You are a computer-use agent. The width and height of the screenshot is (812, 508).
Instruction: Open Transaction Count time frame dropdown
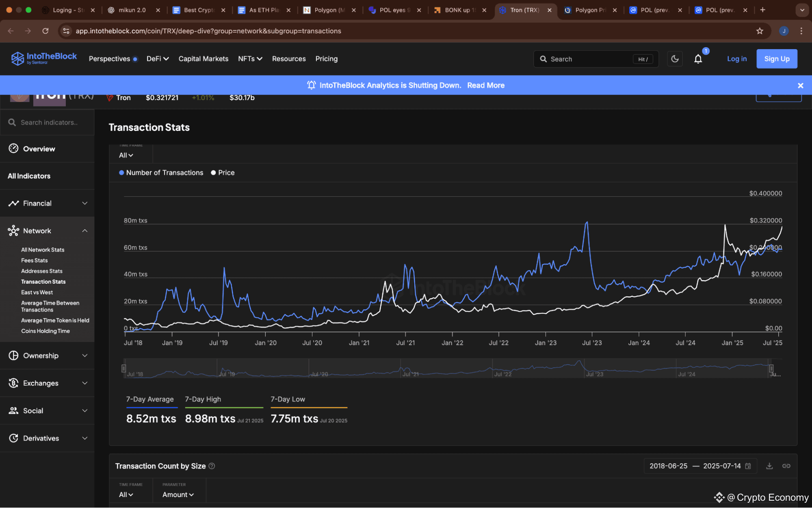point(126,495)
